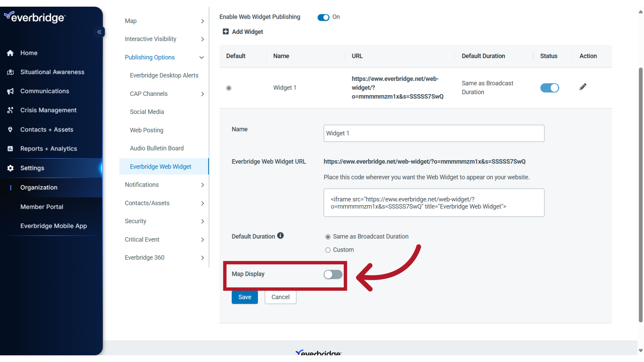Click the Home house icon
644x362 pixels.
(x=10, y=53)
